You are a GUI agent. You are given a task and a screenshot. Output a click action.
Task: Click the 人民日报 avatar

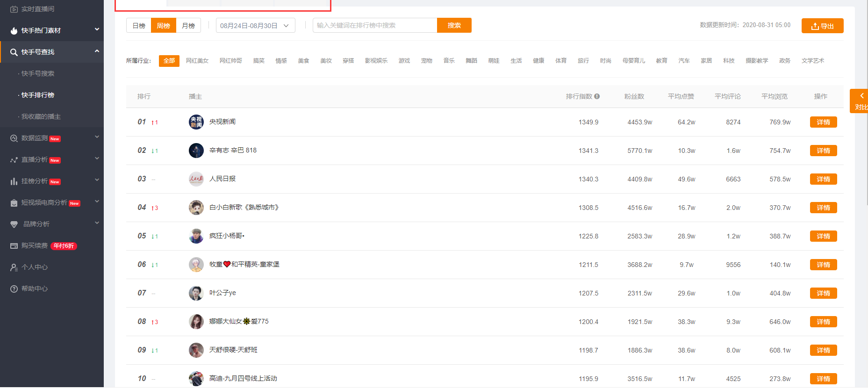point(196,179)
